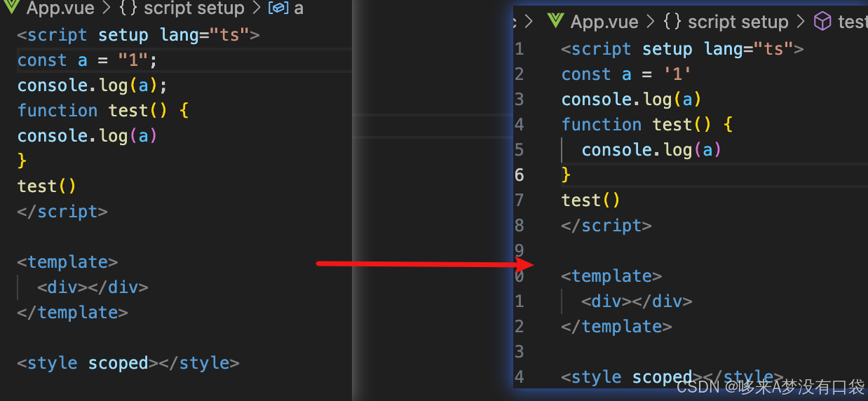Click the <div></div> line in left pane
This screenshot has width=868, height=401.
[x=93, y=287]
